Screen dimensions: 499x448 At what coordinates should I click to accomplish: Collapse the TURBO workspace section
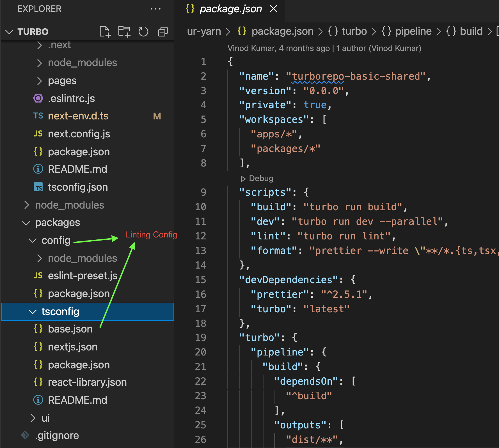9,32
